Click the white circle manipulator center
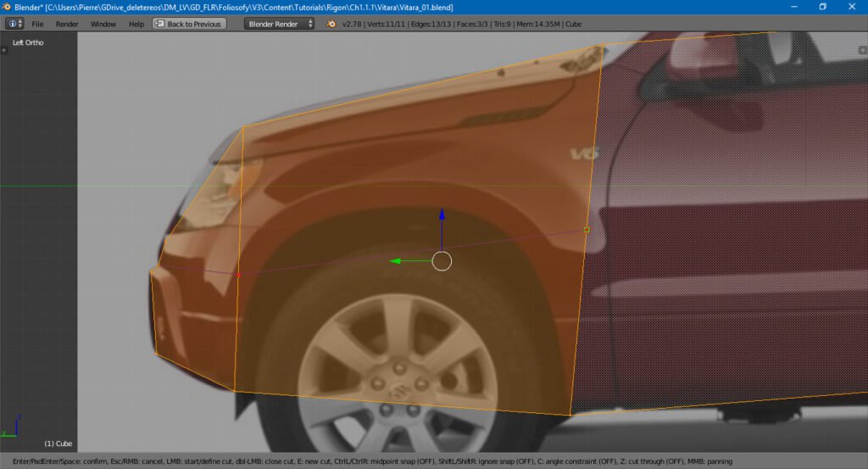 [442, 261]
